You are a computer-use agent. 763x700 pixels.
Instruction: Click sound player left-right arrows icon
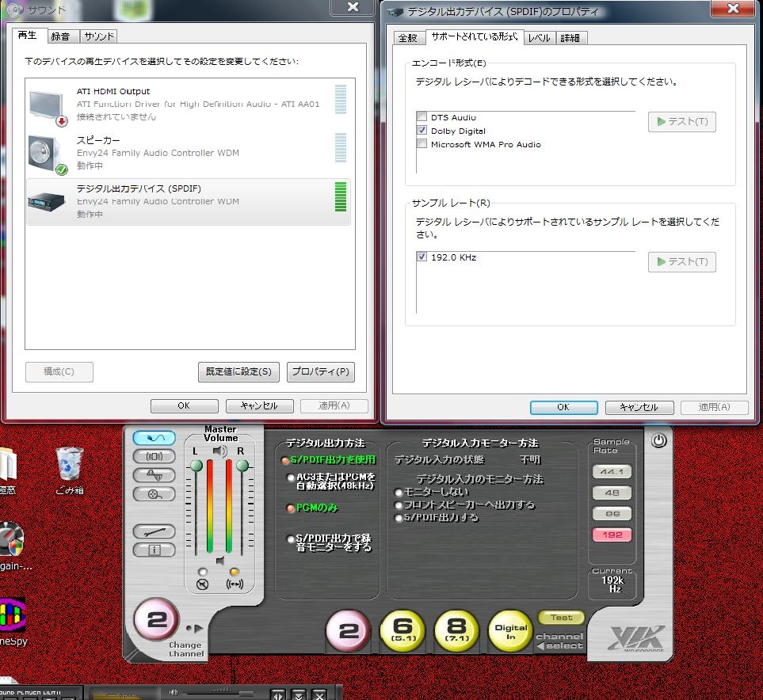[x=278, y=694]
